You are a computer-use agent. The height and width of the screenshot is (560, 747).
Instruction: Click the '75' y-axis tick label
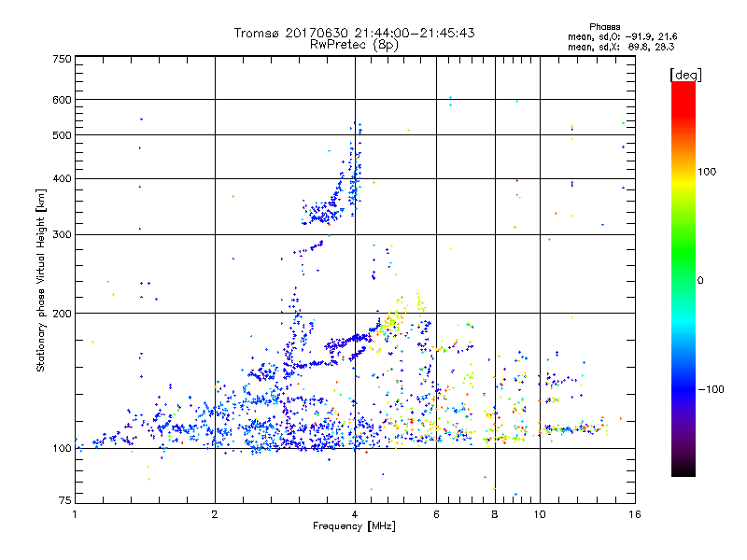tap(65, 500)
